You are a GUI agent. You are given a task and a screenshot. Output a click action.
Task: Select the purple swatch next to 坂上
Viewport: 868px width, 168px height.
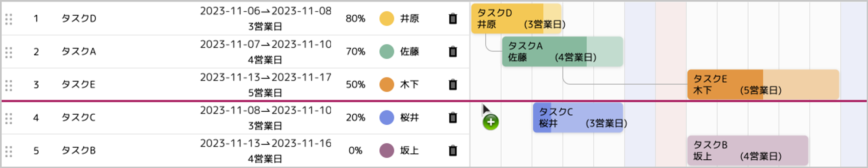coord(386,151)
